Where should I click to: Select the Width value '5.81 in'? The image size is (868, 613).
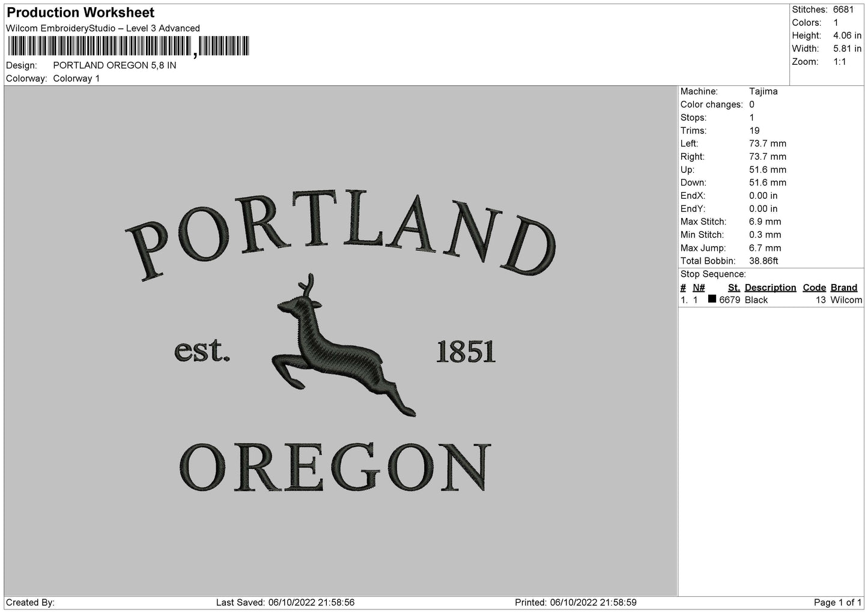click(x=847, y=49)
